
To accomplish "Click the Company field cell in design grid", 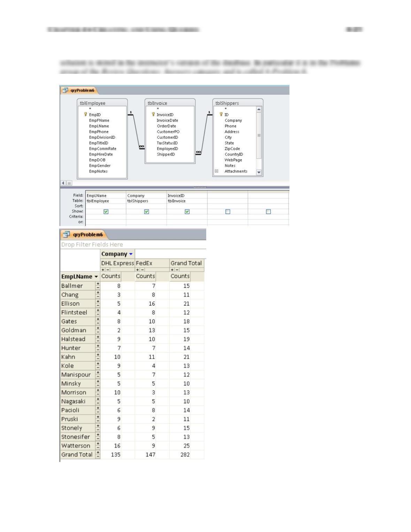I will pyautogui.click(x=147, y=195).
